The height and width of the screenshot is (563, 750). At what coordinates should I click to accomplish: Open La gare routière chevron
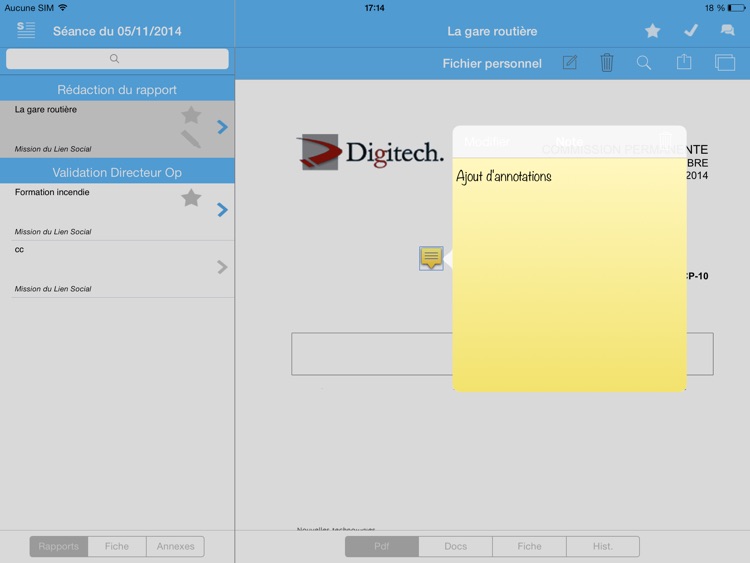click(222, 127)
